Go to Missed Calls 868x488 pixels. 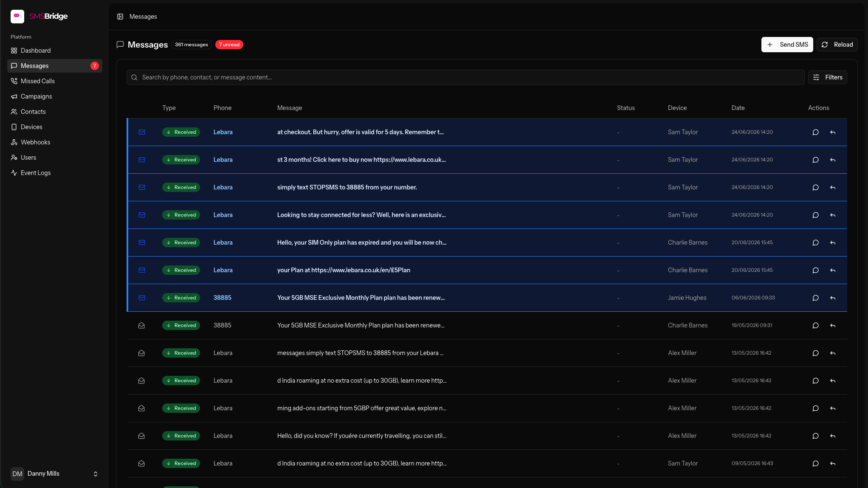55,81
